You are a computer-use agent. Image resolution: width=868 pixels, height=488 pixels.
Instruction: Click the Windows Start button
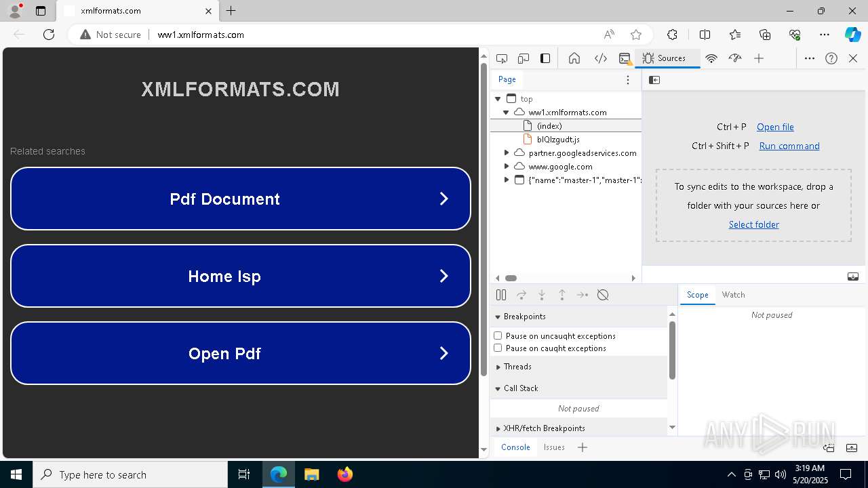pyautogui.click(x=16, y=474)
